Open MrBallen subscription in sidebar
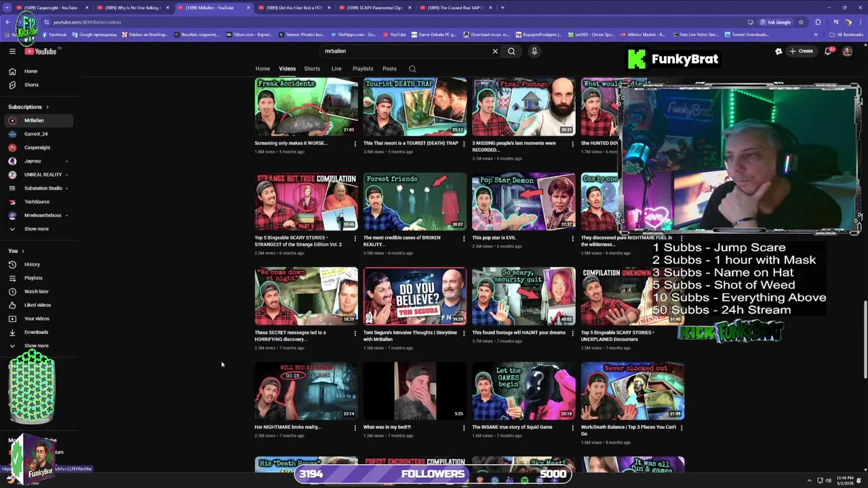The width and height of the screenshot is (868, 488). click(x=39, y=121)
